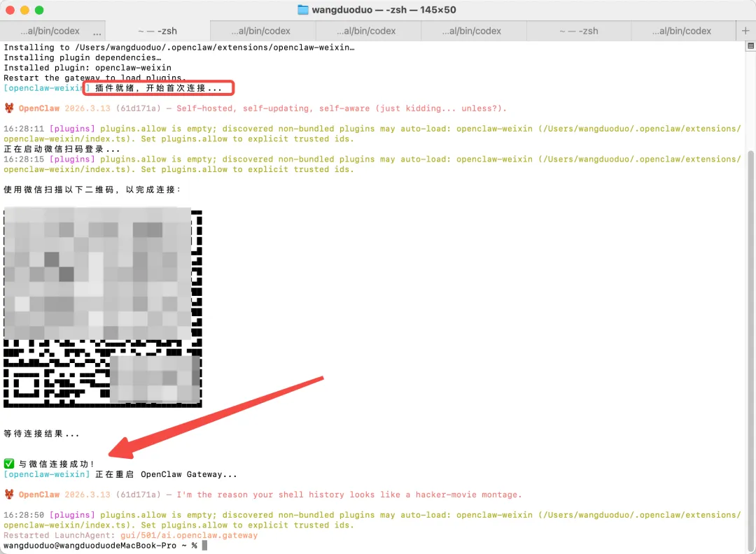
Task: Open a new terminal tab with plus button
Action: click(x=745, y=31)
